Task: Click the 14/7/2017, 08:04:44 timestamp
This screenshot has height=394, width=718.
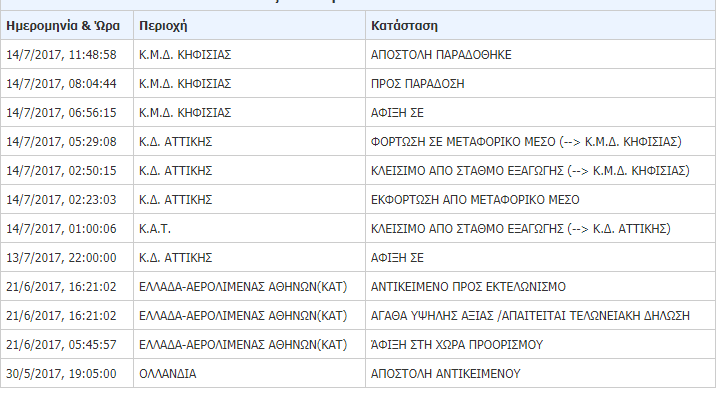Action: [x=61, y=84]
